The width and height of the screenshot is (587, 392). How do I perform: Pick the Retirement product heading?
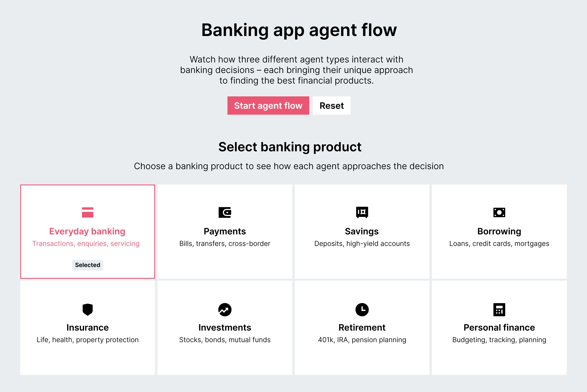pos(362,327)
